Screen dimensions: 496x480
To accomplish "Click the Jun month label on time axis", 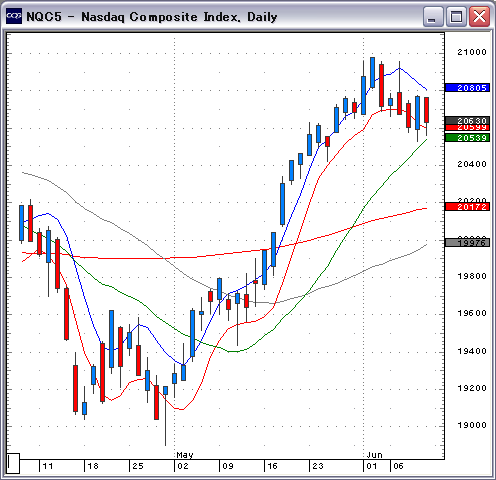I will [x=374, y=455].
